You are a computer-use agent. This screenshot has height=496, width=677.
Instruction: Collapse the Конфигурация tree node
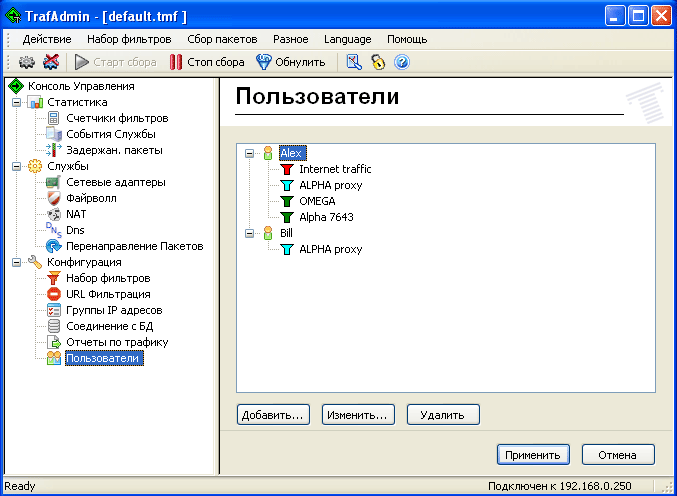point(16,262)
